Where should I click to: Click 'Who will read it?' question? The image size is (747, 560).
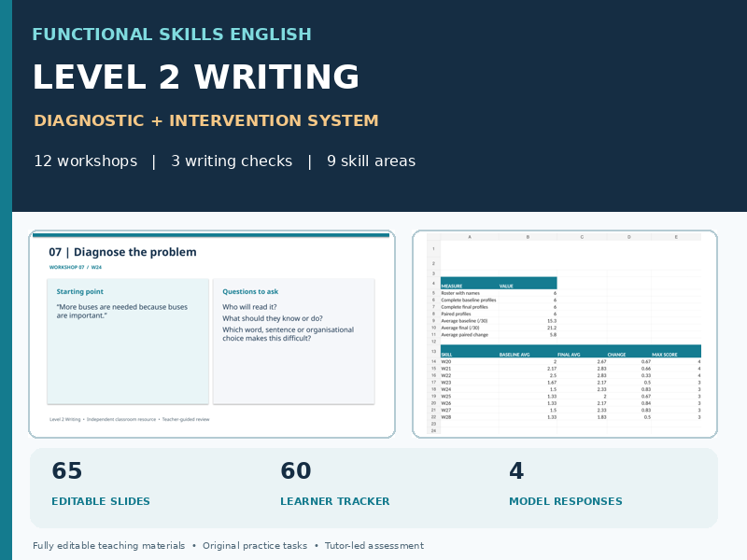coord(249,307)
